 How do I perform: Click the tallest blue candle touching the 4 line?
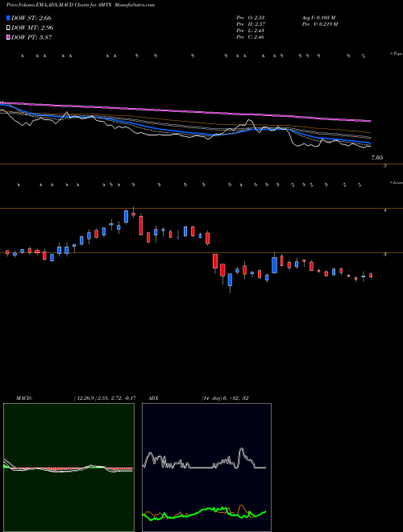(127, 216)
